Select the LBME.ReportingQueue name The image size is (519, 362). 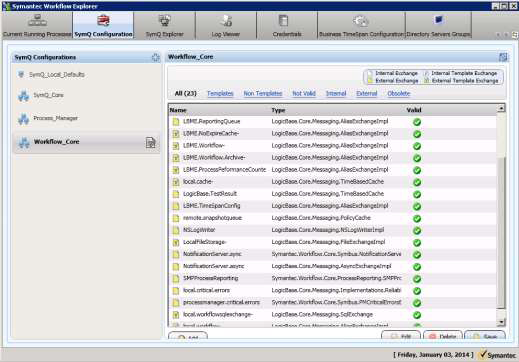coord(211,121)
